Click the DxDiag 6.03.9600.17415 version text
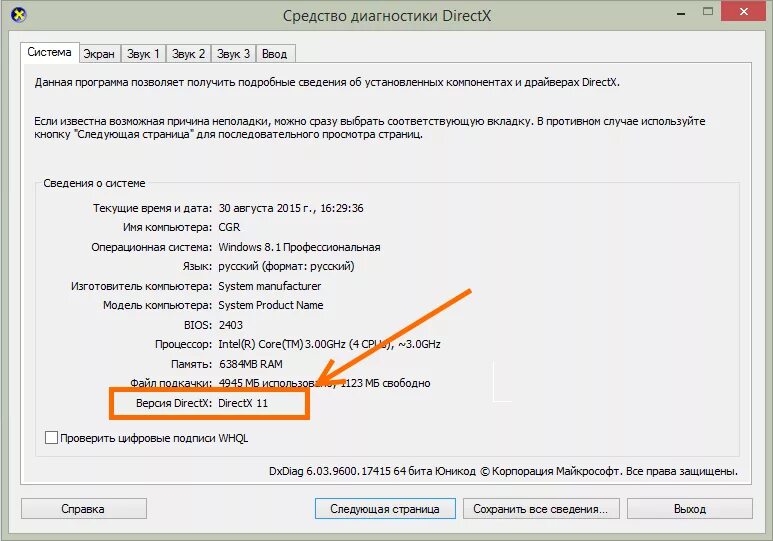773x541 pixels. coord(337,471)
